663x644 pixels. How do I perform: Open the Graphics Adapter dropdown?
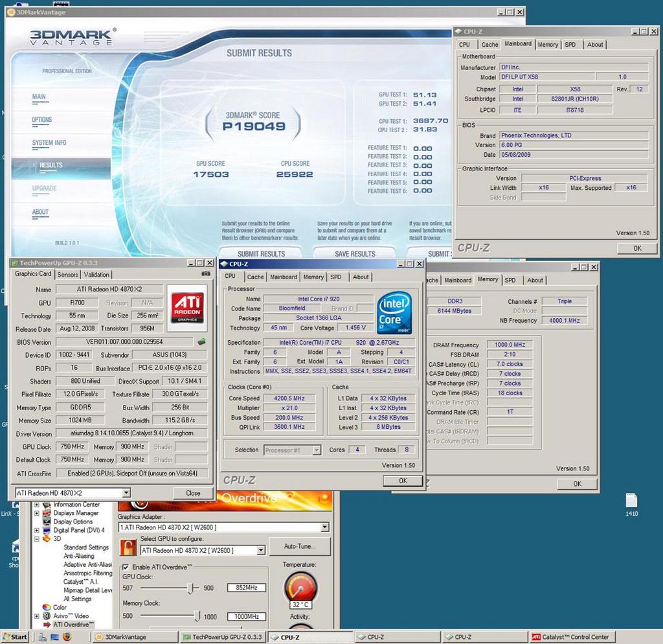click(x=325, y=527)
